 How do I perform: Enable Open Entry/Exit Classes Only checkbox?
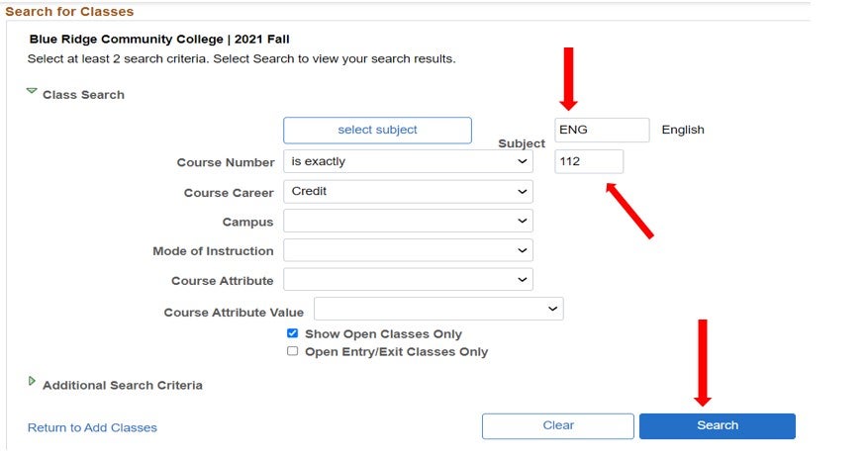coord(292,351)
